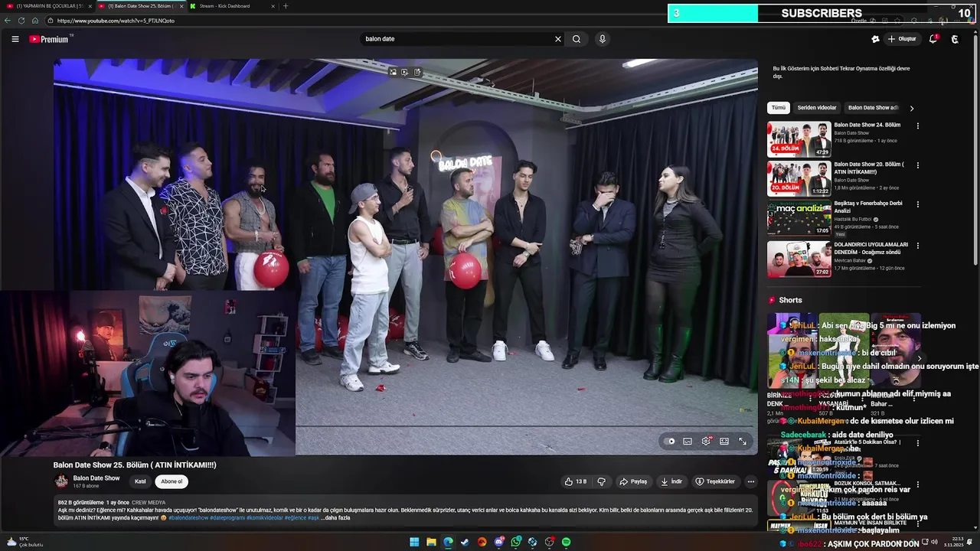Image resolution: width=980 pixels, height=551 pixels.
Task: Open Windows Start menu
Action: tap(414, 542)
